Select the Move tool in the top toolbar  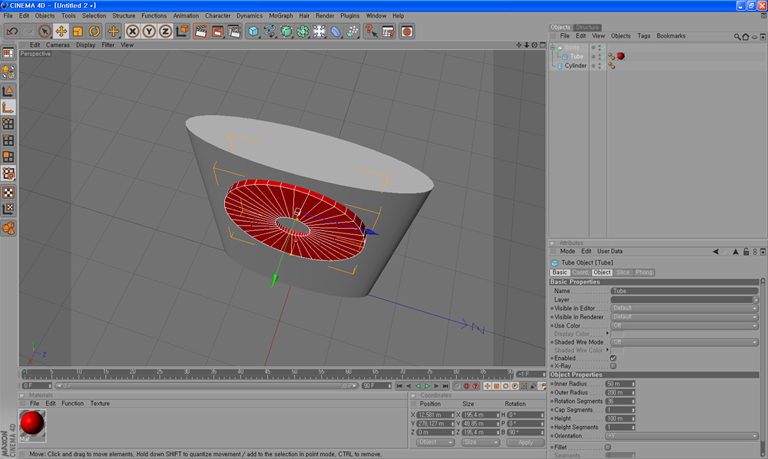pos(61,32)
